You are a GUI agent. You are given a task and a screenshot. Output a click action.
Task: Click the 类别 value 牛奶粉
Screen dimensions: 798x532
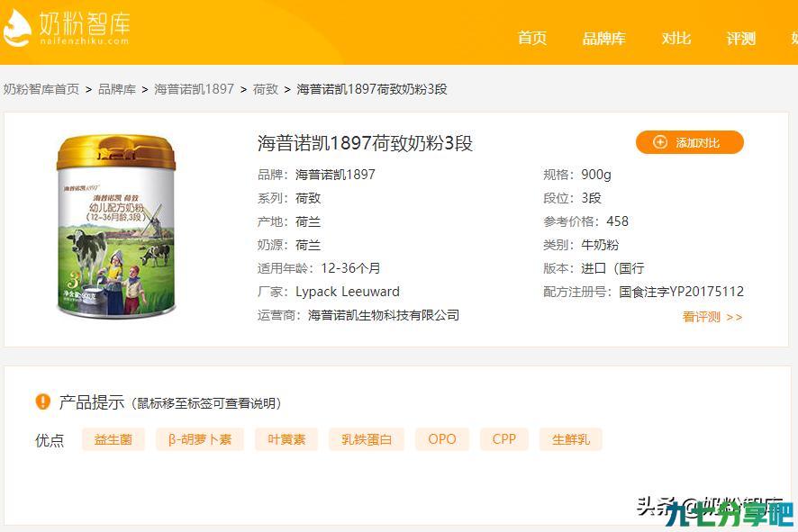tap(600, 245)
